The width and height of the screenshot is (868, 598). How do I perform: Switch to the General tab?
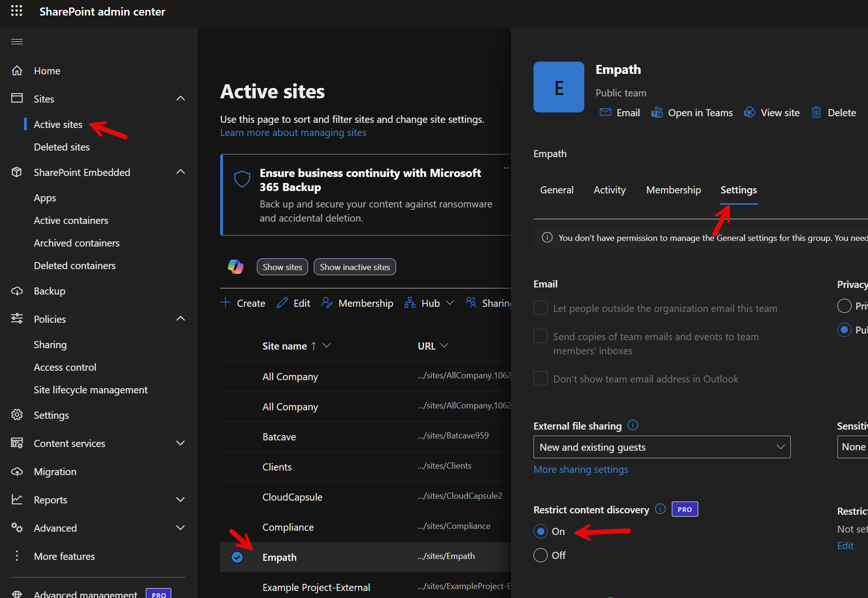tap(557, 190)
